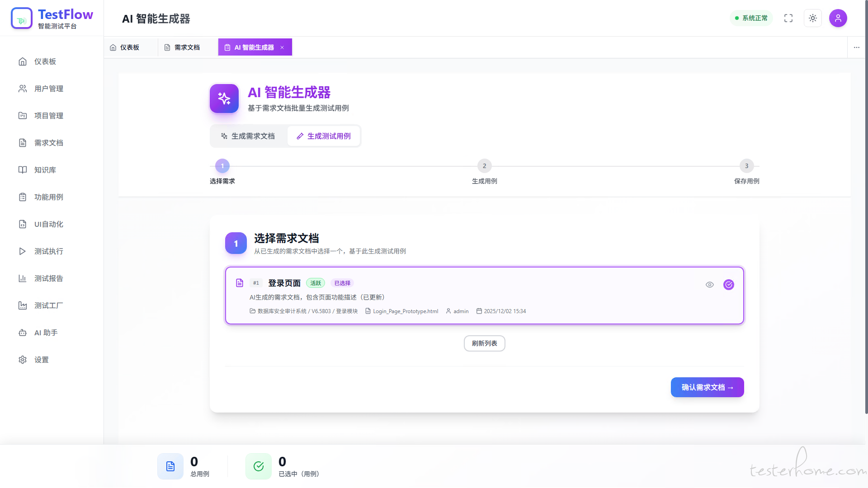Navigate to 测试报告 in sidebar
This screenshot has height=488, width=868.
coord(48,278)
